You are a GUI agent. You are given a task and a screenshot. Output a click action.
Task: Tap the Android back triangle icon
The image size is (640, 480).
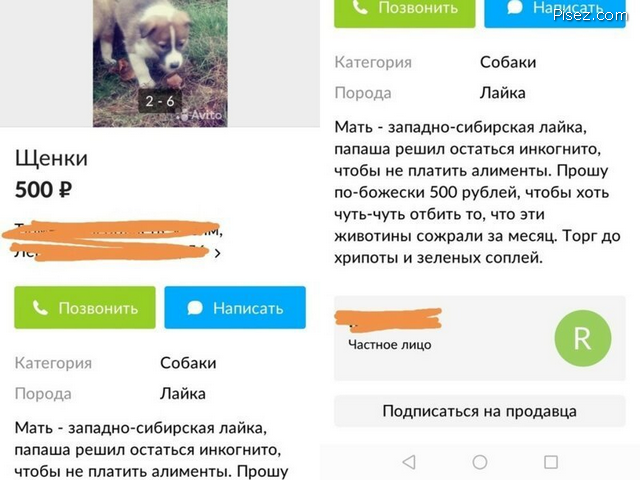point(409,462)
